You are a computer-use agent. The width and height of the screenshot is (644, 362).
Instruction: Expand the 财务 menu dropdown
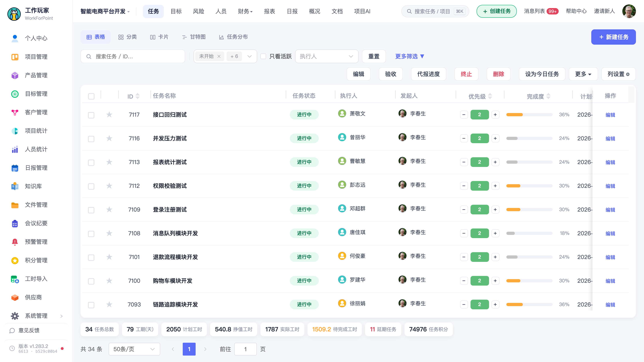click(x=245, y=11)
